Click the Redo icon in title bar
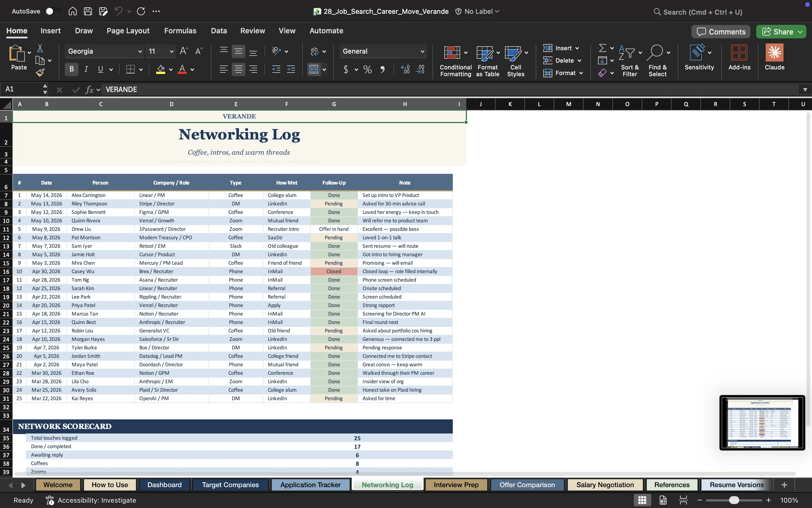Viewport: 812px width, 508px height. [x=141, y=11]
